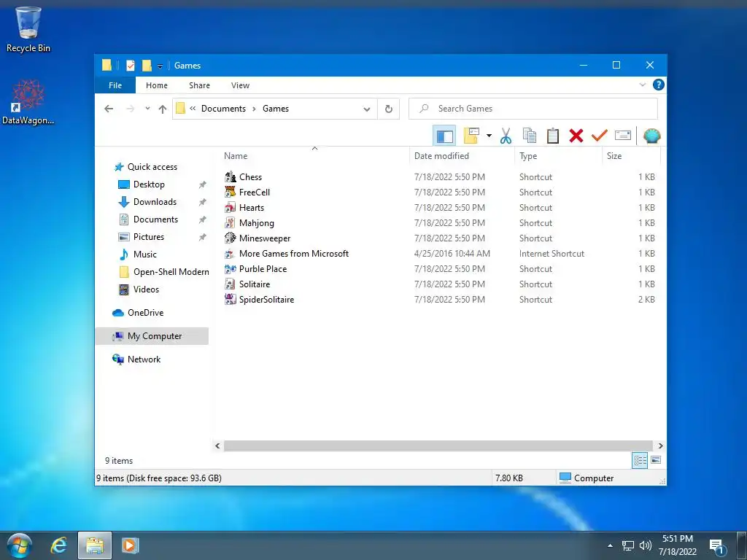Image resolution: width=747 pixels, height=560 pixels.
Task: Expand the ribbon with the chevron
Action: pos(642,85)
